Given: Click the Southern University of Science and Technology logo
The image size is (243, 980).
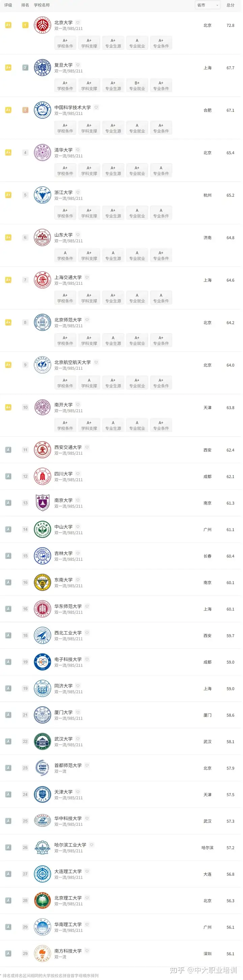Looking at the screenshot, I should tap(42, 953).
